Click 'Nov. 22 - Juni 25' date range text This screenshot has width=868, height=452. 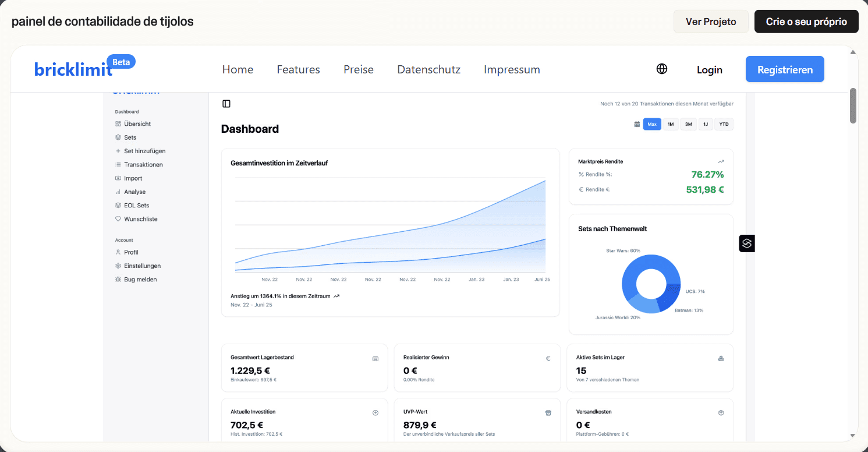pos(251,305)
